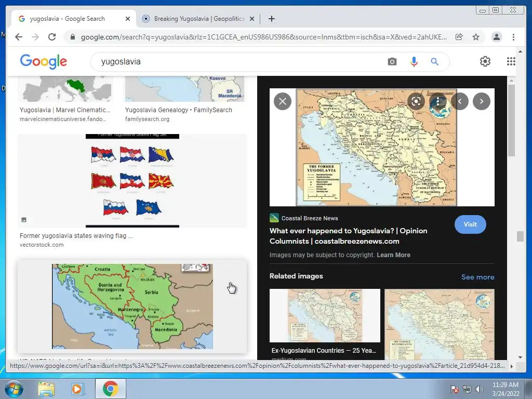Screen dimensions: 532x399
Task: Click familysearch.org source text
Action: pos(147,119)
